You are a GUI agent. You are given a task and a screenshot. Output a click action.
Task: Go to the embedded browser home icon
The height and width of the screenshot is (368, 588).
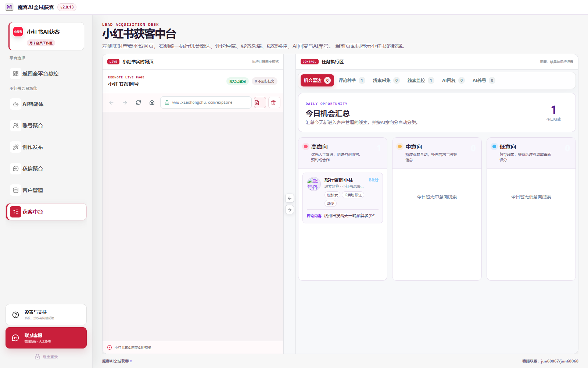(152, 103)
